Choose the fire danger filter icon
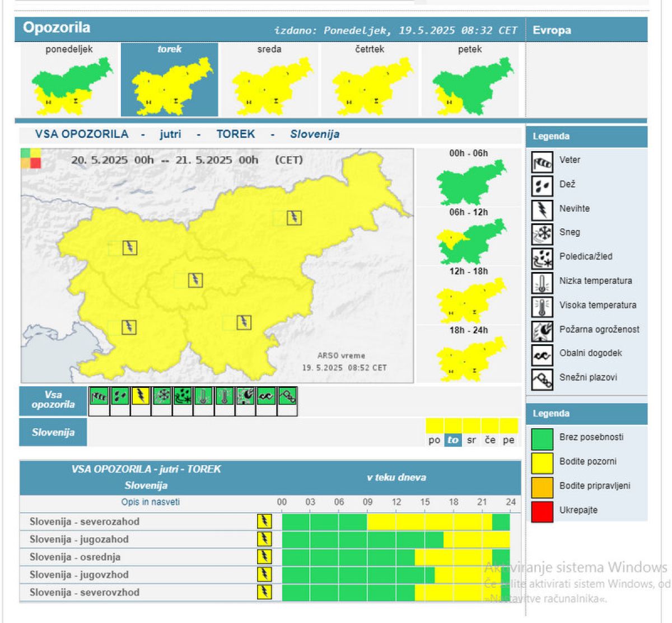 coord(245,396)
